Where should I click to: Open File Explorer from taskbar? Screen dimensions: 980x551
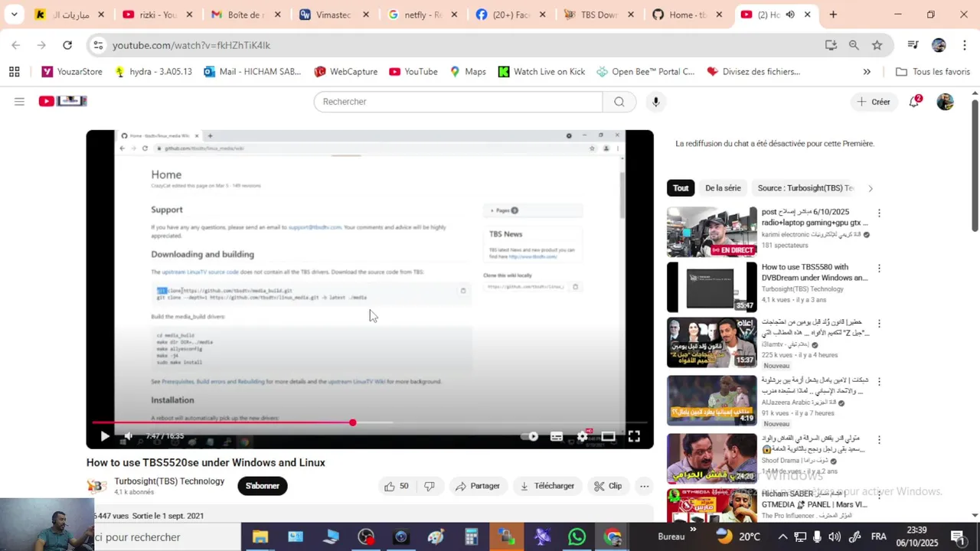(260, 537)
